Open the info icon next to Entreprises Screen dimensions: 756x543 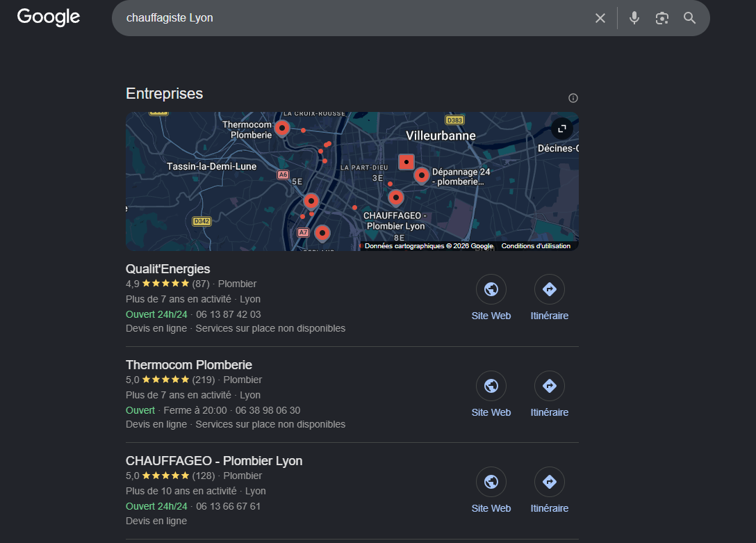click(573, 98)
